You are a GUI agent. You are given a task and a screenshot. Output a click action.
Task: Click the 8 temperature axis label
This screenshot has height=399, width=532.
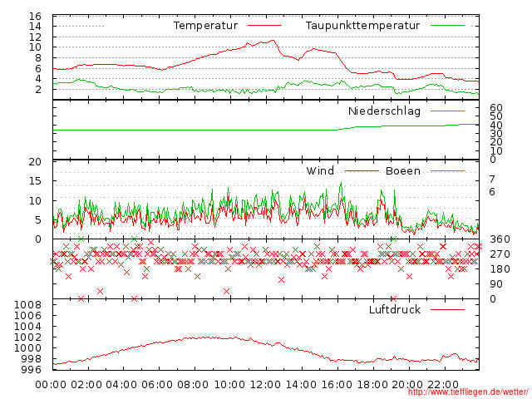point(38,58)
